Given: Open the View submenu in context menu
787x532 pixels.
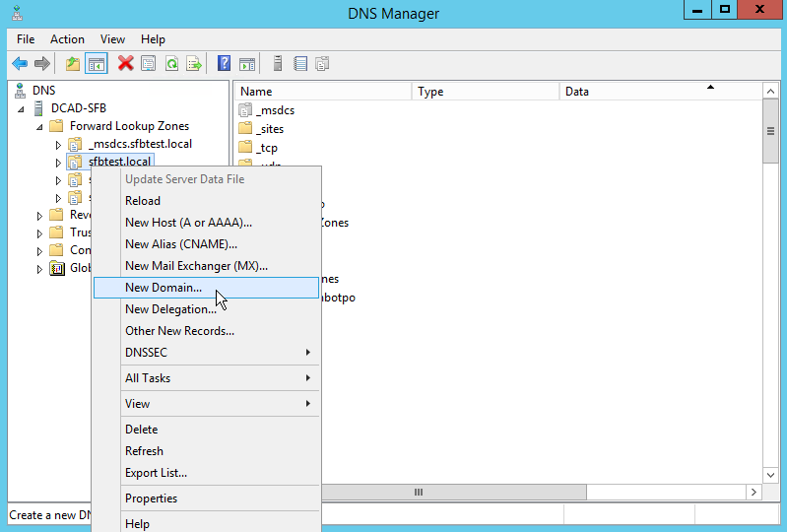Looking at the screenshot, I should click(206, 404).
